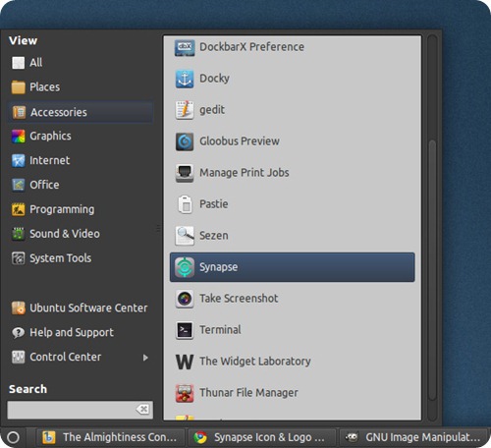Click 'Manage Print Jobs' text label
Image resolution: width=491 pixels, height=448 pixels.
(245, 173)
